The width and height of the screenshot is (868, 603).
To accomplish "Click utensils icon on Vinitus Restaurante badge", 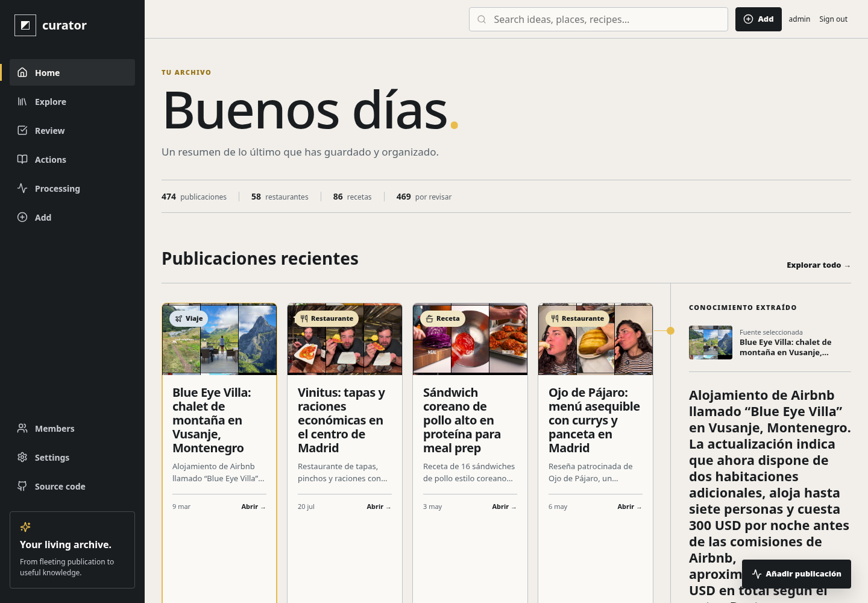I will coord(304,318).
